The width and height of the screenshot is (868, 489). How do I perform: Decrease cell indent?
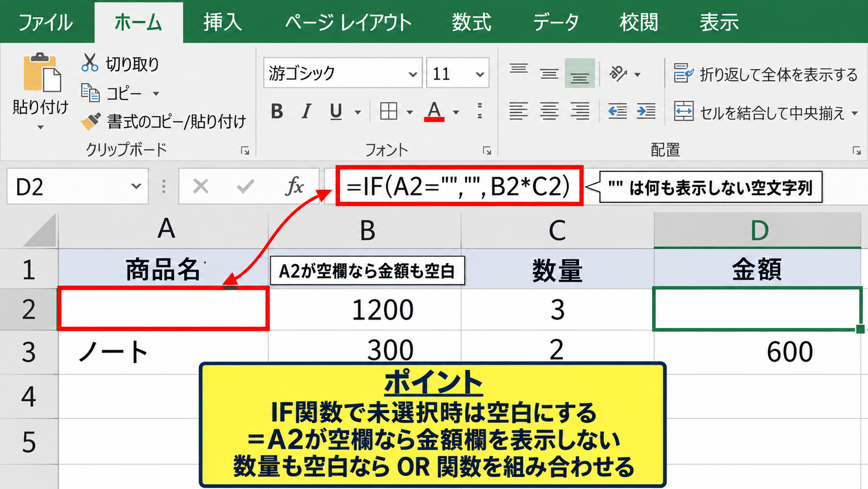pos(617,111)
